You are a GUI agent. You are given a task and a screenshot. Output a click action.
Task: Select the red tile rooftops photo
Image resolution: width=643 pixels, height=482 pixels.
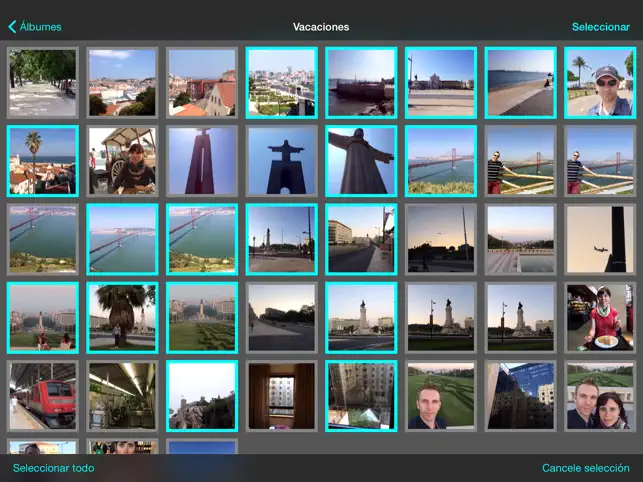[x=201, y=83]
